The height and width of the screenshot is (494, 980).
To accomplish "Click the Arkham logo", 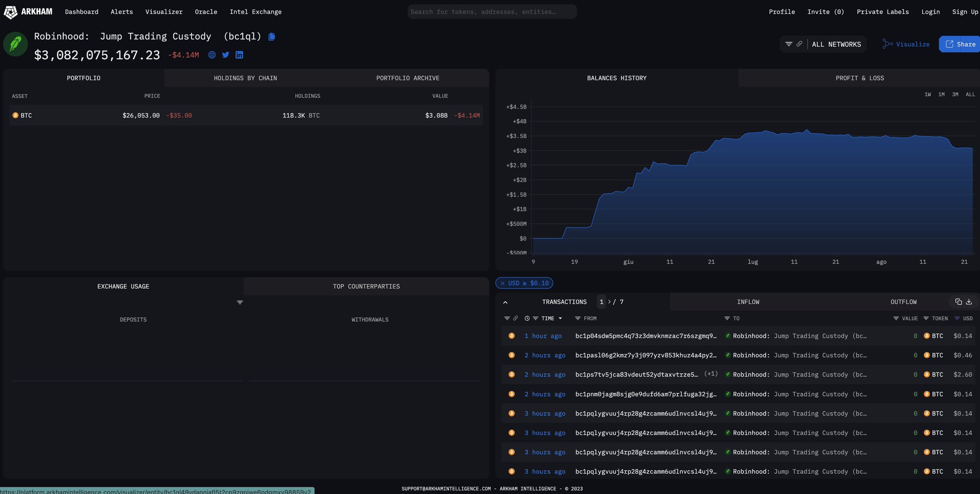I will pyautogui.click(x=28, y=12).
